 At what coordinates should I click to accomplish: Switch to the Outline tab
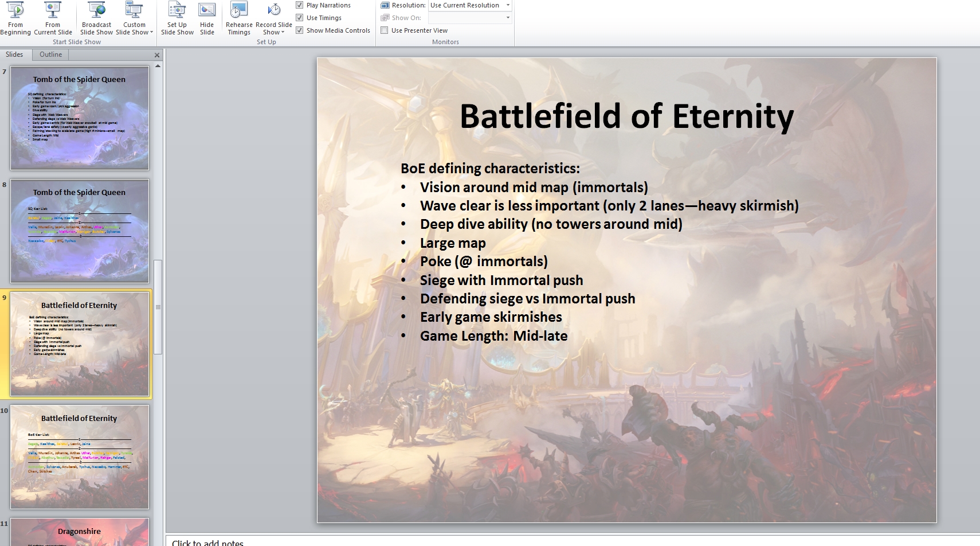[50, 54]
